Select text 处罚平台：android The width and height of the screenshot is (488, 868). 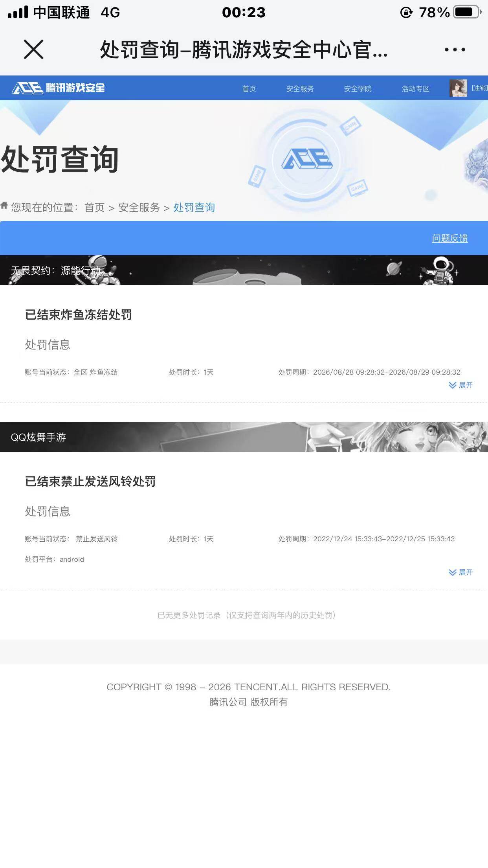[x=54, y=559]
